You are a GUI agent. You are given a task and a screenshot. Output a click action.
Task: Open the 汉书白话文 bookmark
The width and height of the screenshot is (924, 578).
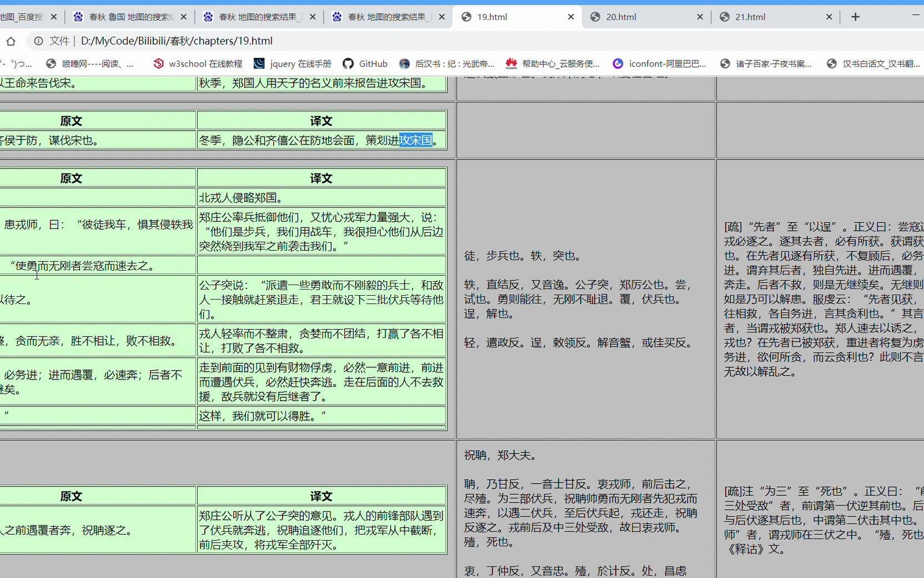(x=873, y=64)
